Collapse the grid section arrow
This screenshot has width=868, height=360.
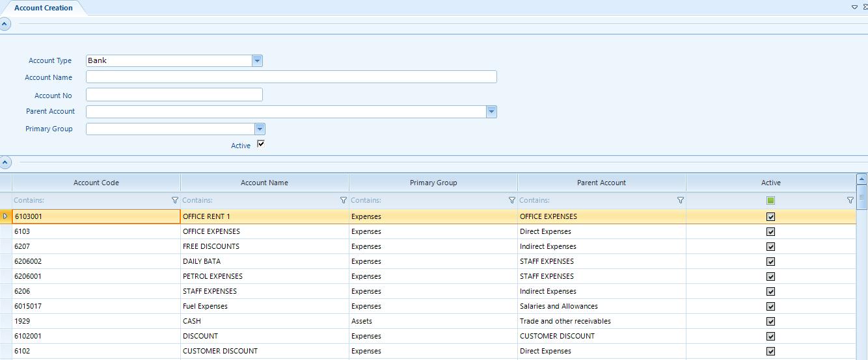[x=5, y=162]
